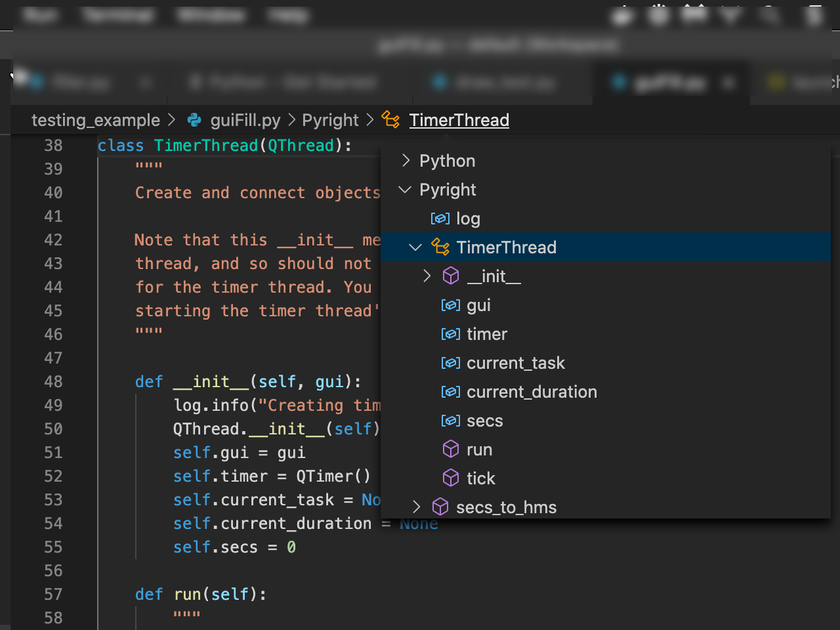Click the "class" keyword on line 38
Image resolution: width=840 pixels, height=630 pixels.
pos(121,145)
